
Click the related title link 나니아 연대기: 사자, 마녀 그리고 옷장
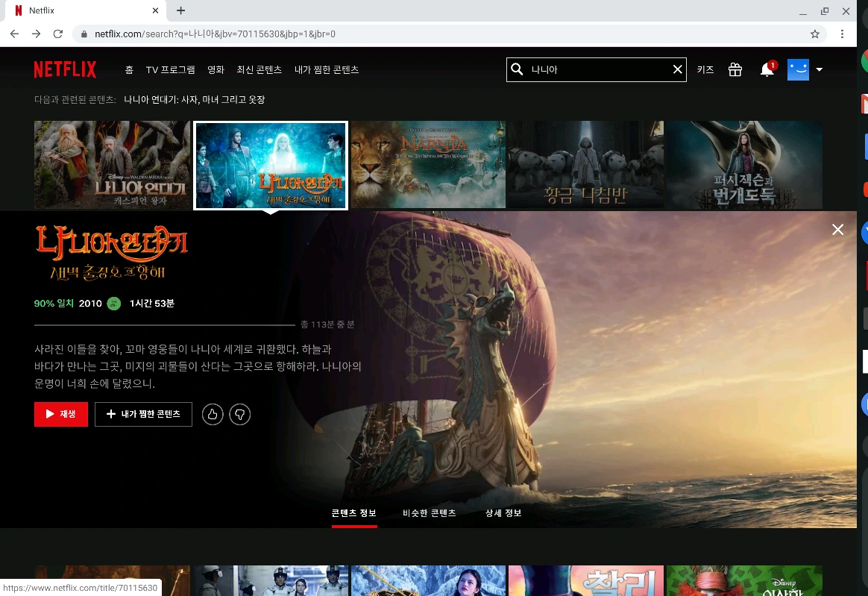pyautogui.click(x=195, y=100)
